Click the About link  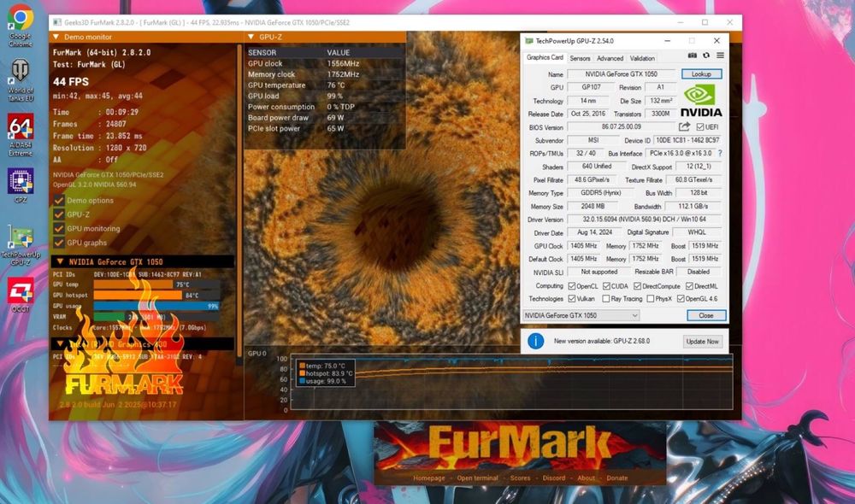(587, 478)
